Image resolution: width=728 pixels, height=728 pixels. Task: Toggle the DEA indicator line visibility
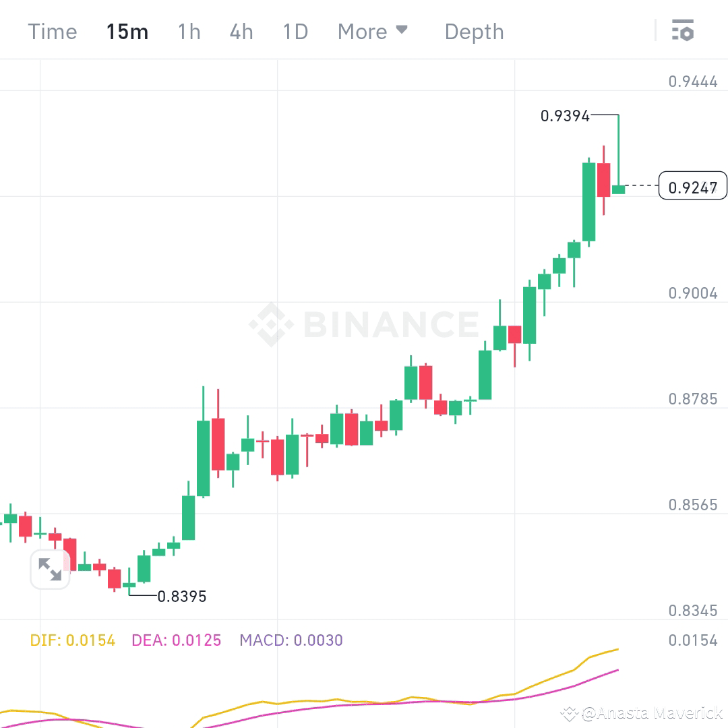[175, 640]
